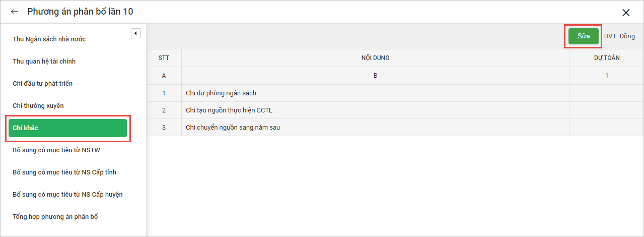Close the allocation plan dialog
This screenshot has height=237, width=644.
pyautogui.click(x=626, y=13)
